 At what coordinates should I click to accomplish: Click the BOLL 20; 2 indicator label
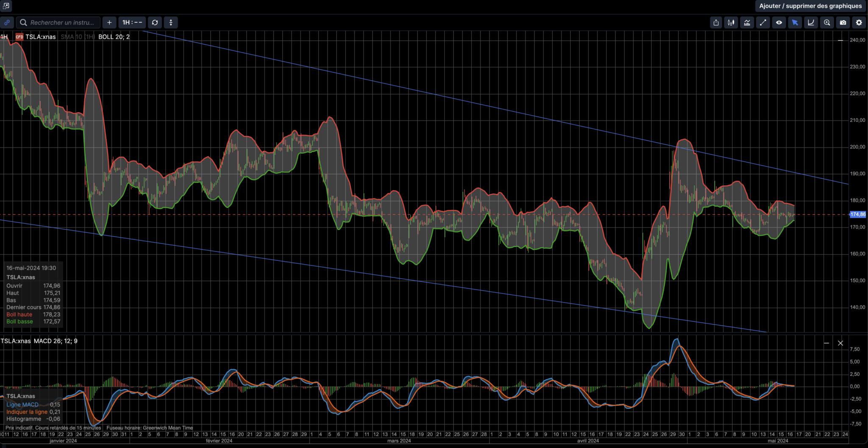114,37
